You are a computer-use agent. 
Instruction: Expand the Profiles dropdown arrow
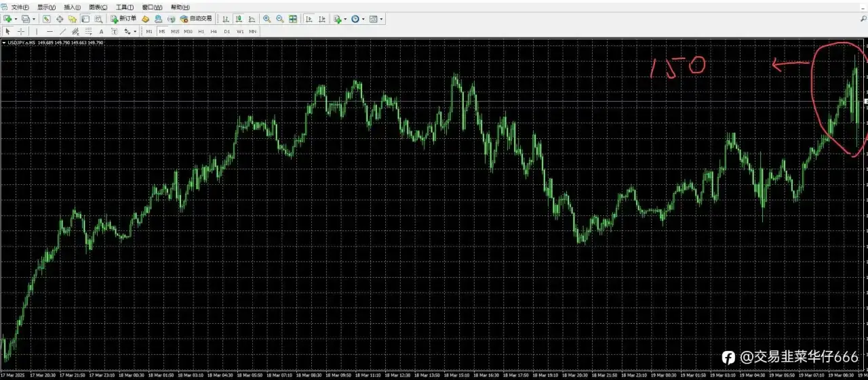(x=34, y=19)
